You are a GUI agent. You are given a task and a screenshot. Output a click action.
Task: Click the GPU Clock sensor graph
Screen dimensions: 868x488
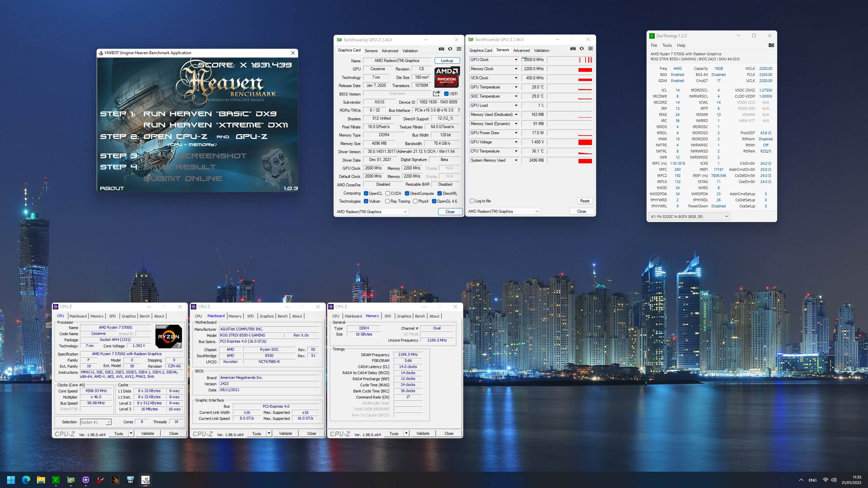[x=570, y=60]
